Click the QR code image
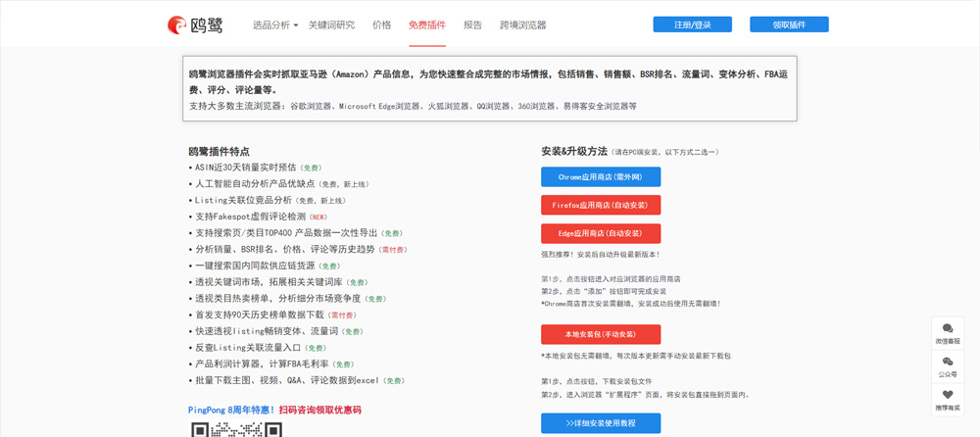The width and height of the screenshot is (980, 437). pyautogui.click(x=235, y=429)
